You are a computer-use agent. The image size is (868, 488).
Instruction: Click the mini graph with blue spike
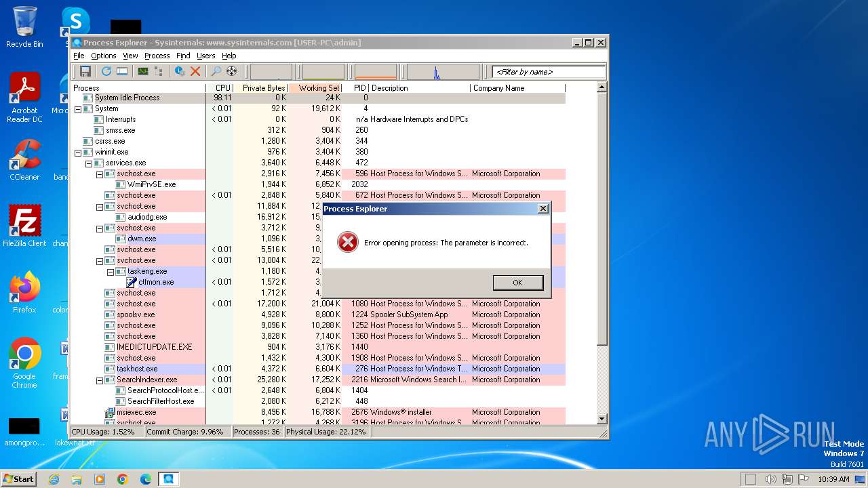tap(443, 71)
